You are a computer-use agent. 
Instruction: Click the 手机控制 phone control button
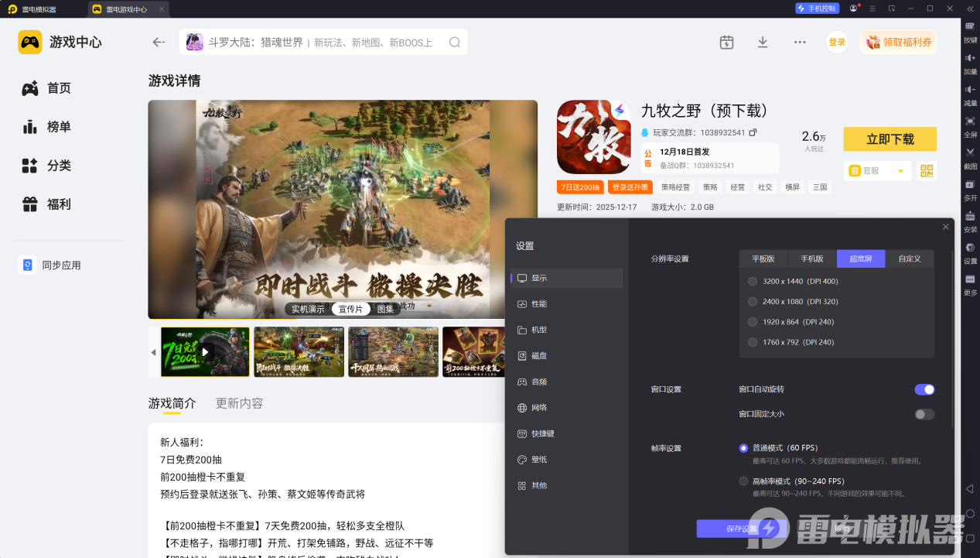817,9
